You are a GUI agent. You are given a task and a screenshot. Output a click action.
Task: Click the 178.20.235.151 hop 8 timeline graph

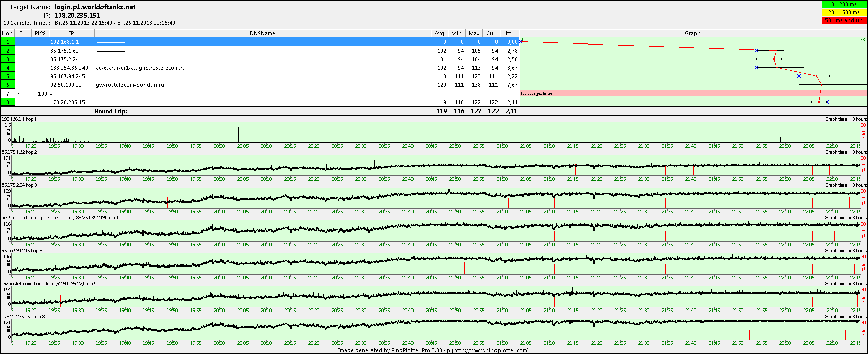(435, 330)
